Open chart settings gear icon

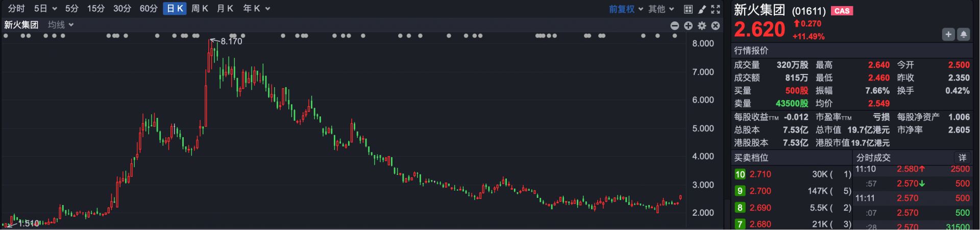pyautogui.click(x=702, y=25)
